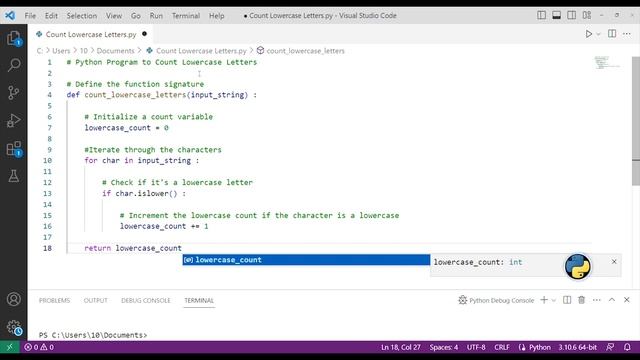Image resolution: width=640 pixels, height=360 pixels.
Task: Open the Source Control view
Action: coord(13,93)
